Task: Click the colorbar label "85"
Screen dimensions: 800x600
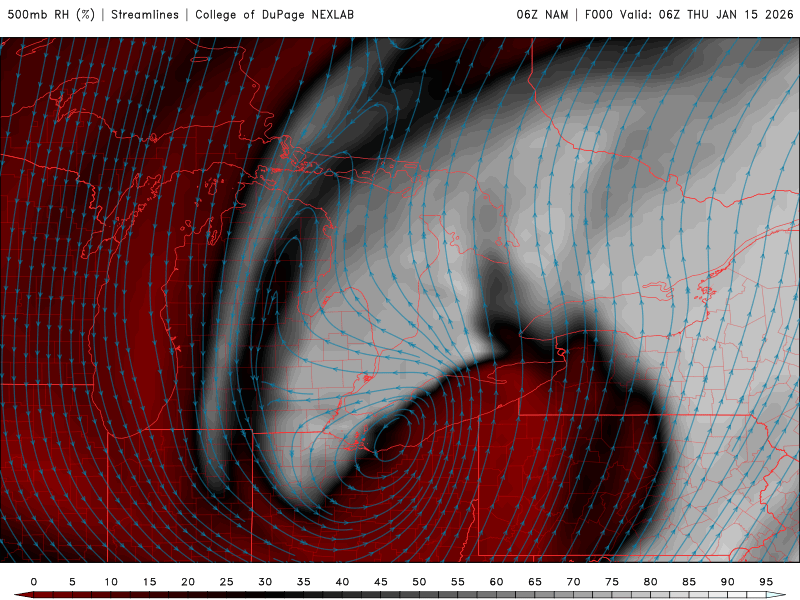Action: (689, 582)
